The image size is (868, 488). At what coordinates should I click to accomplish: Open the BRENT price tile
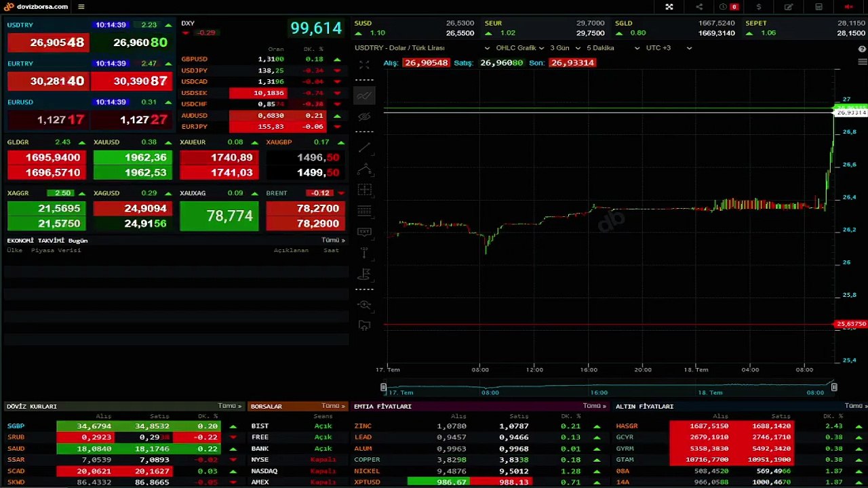coord(306,210)
